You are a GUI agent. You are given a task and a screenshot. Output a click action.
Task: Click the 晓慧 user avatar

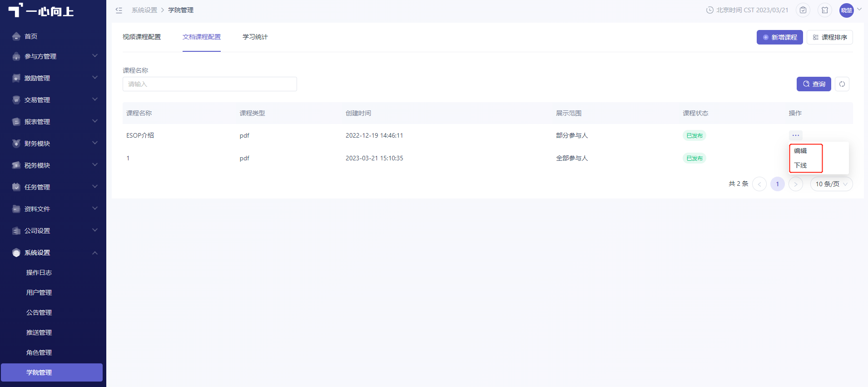click(847, 10)
